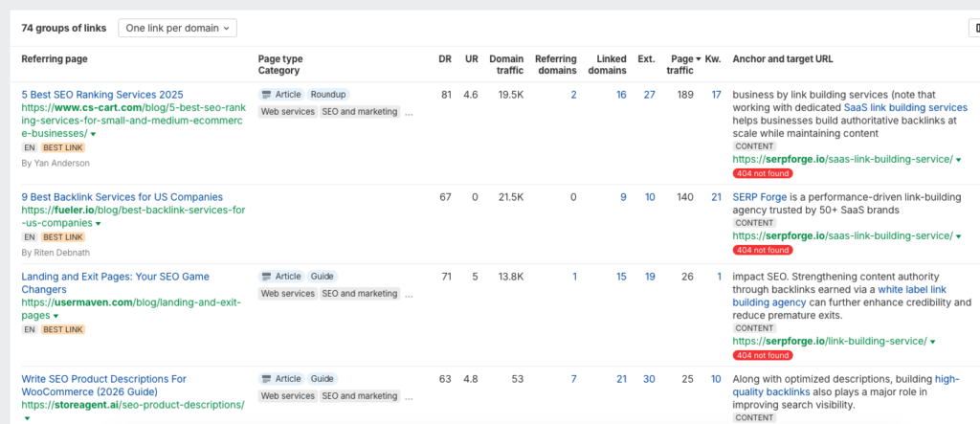
Task: Open target URL caret in the fueler.io row
Action: [x=958, y=236]
